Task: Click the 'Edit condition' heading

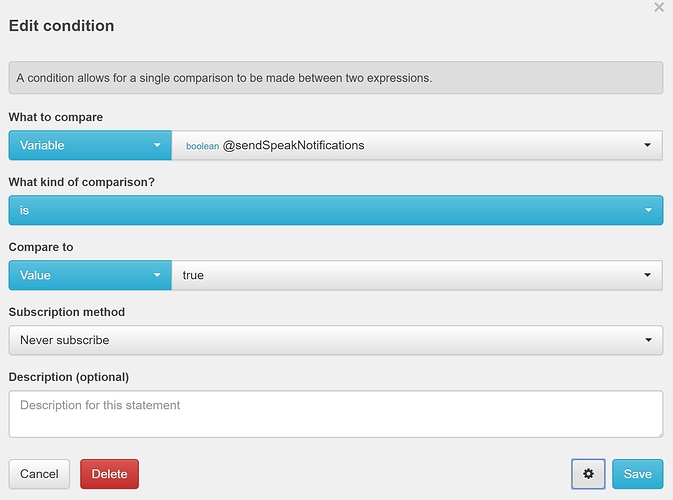Action: pyautogui.click(x=61, y=26)
